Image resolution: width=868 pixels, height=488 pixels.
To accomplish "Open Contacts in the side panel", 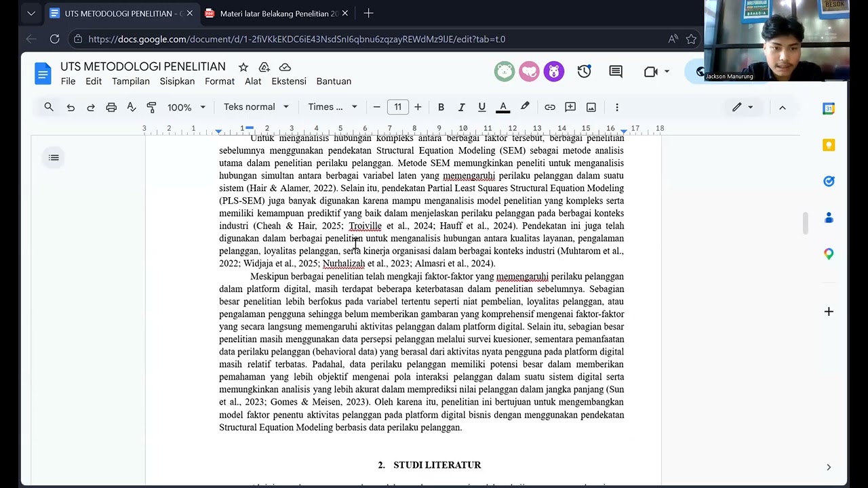I will pyautogui.click(x=829, y=218).
